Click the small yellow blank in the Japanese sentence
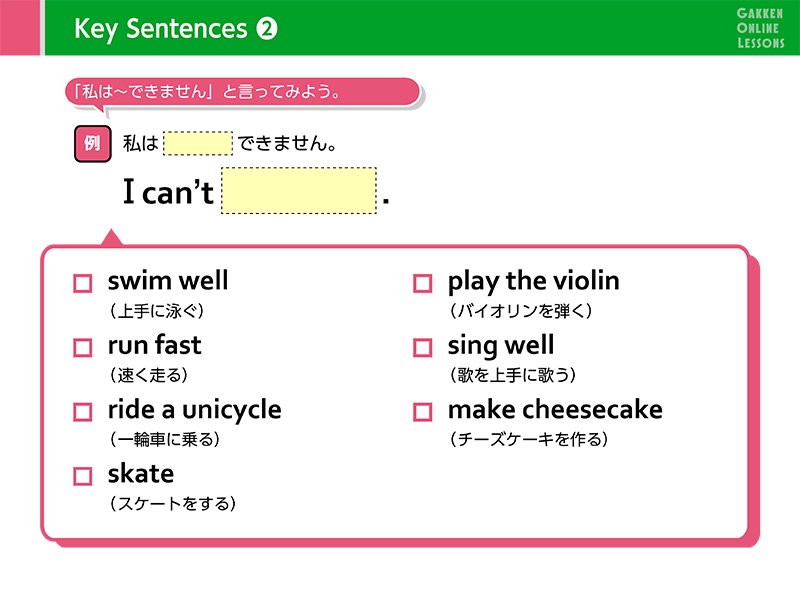Image resolution: width=800 pixels, height=600 pixels. 197,144
